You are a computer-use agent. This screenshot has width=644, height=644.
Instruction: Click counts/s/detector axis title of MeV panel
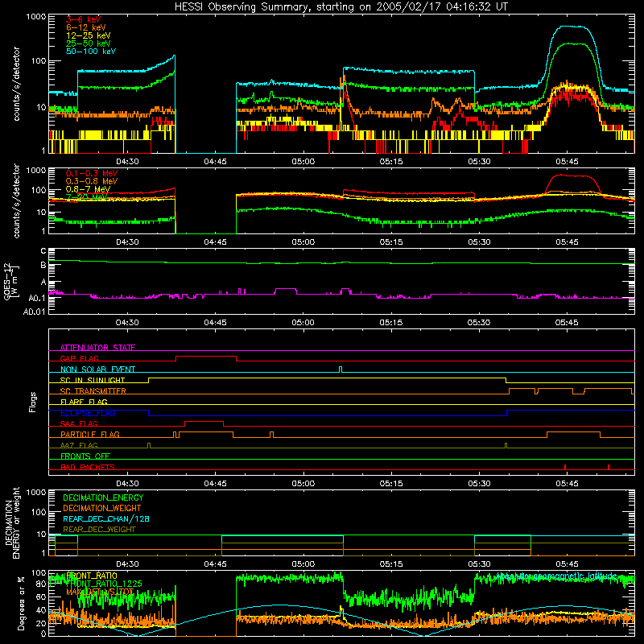[x=16, y=200]
